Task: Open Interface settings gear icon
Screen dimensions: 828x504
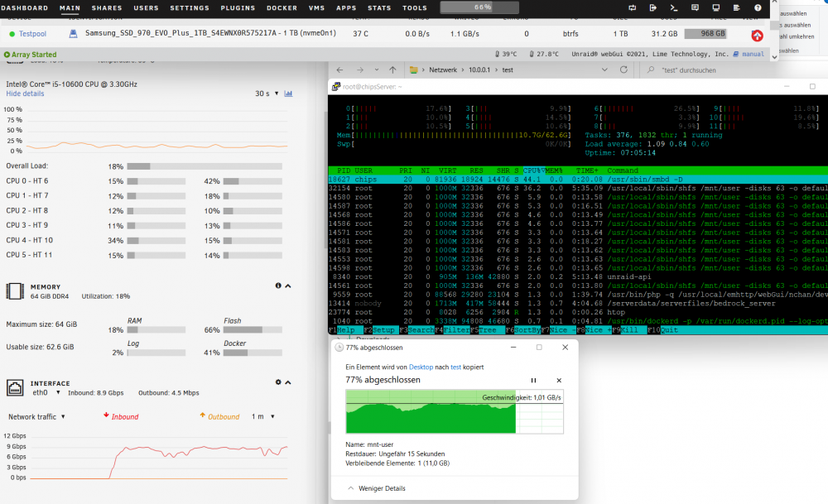Action: click(278, 382)
